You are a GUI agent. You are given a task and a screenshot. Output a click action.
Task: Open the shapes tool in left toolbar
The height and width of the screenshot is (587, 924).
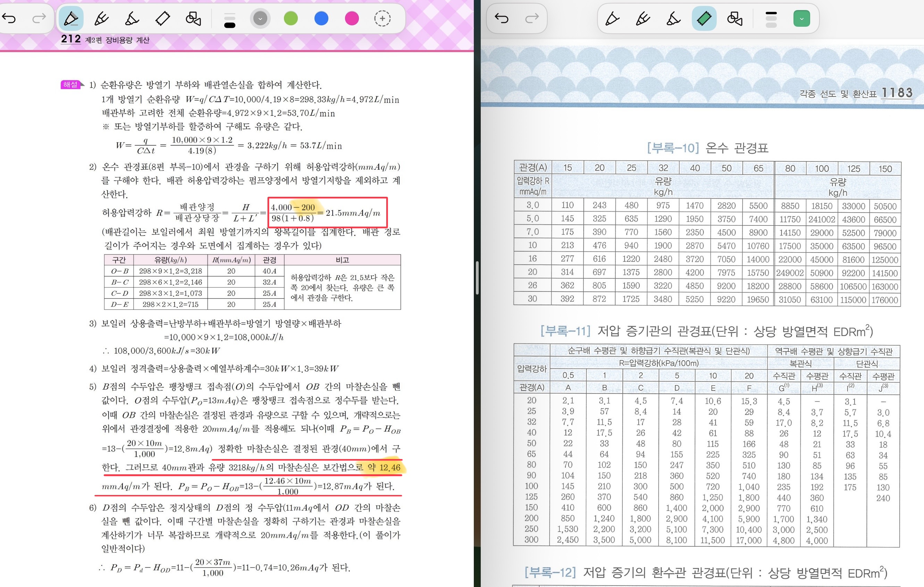click(193, 18)
